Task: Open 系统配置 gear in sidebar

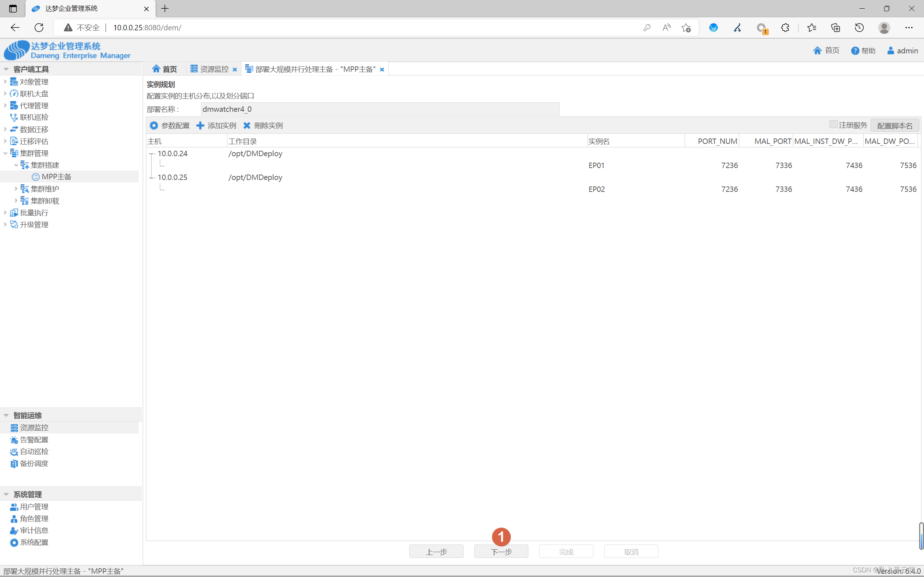Action: pos(14,542)
